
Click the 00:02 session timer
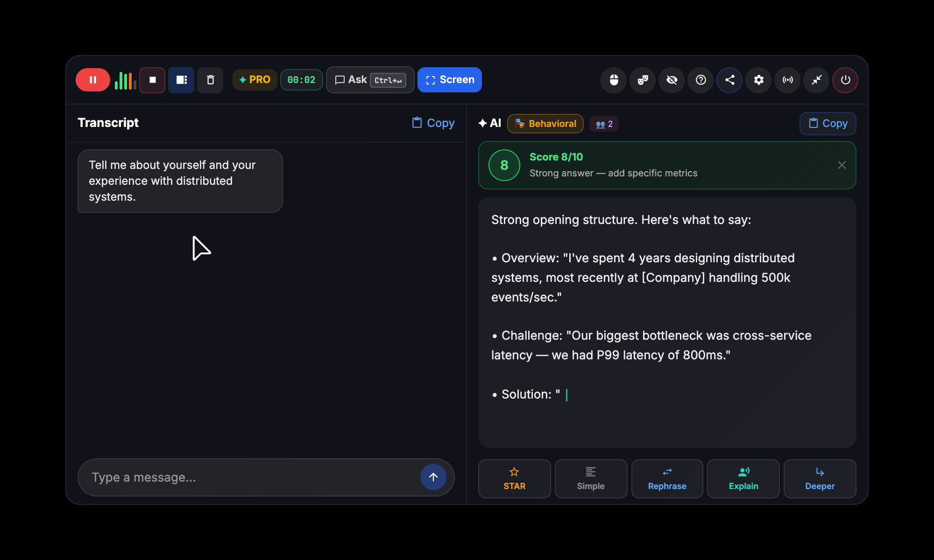[301, 80]
